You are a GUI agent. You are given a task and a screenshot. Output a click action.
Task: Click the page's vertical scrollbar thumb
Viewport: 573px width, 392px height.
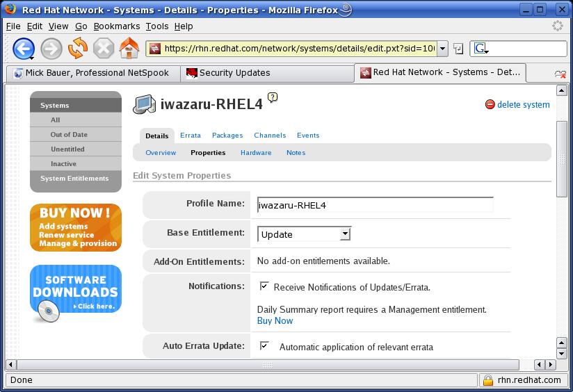point(562,158)
